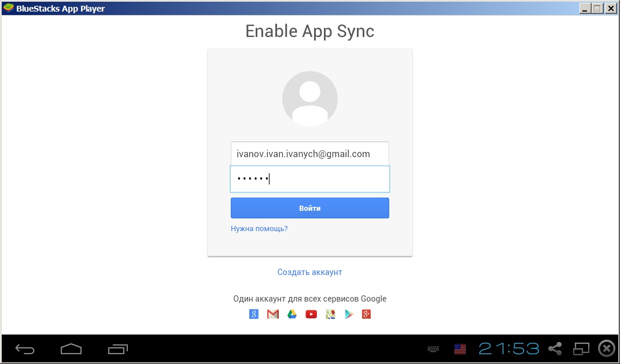Click the Создать аккаунт link

(x=309, y=272)
